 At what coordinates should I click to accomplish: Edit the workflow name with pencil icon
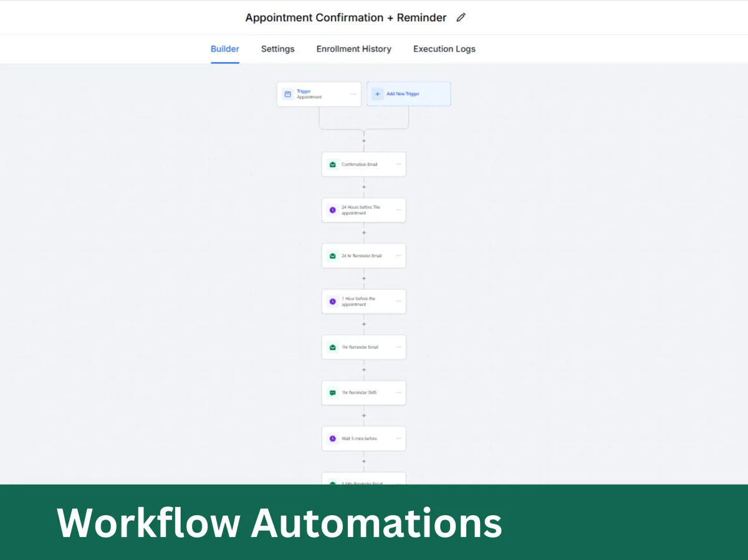pos(461,17)
